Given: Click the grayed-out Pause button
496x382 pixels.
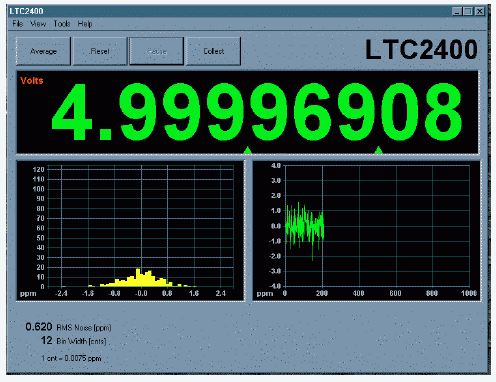Looking at the screenshot, I should (157, 51).
